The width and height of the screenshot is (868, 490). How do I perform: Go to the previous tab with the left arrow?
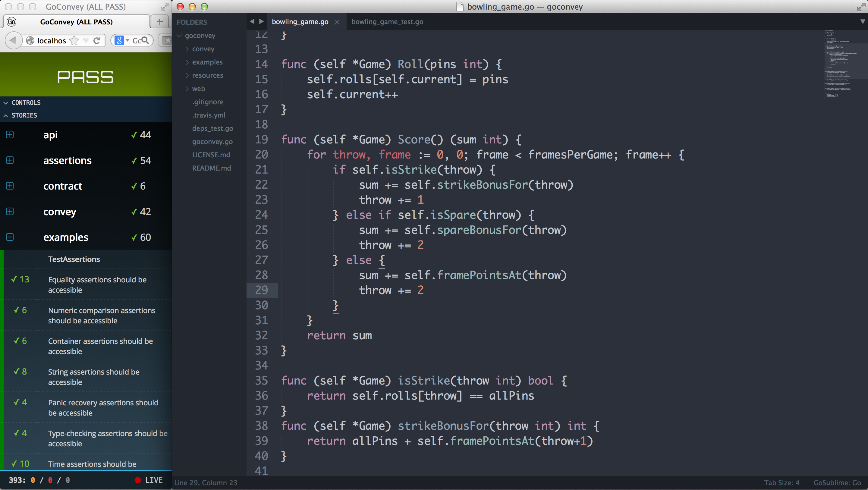[x=252, y=22]
